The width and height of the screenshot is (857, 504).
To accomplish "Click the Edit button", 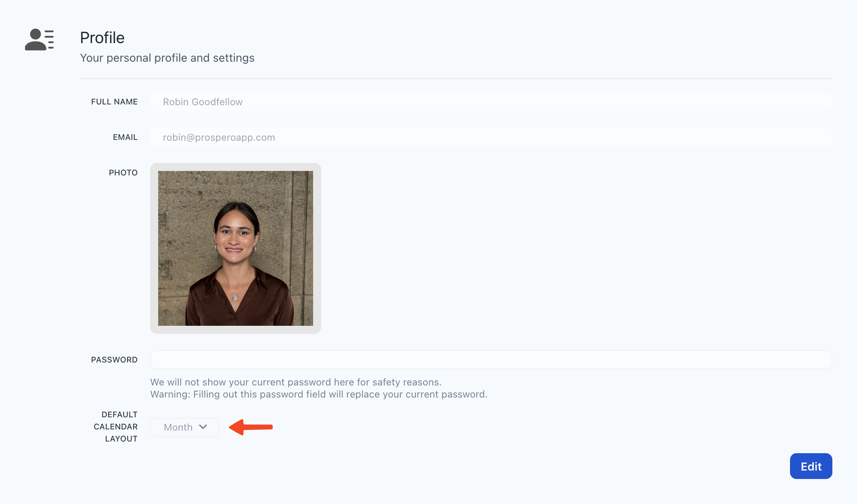I will 811,466.
